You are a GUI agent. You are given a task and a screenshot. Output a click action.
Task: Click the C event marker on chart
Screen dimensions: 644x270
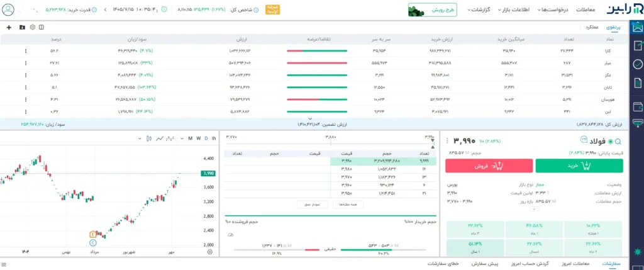click(x=93, y=242)
